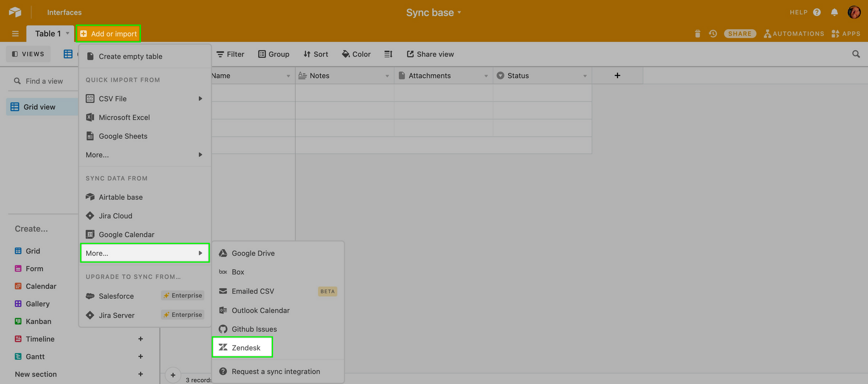Expand More under Sync Data From
This screenshot has width=868, height=384.
(145, 253)
